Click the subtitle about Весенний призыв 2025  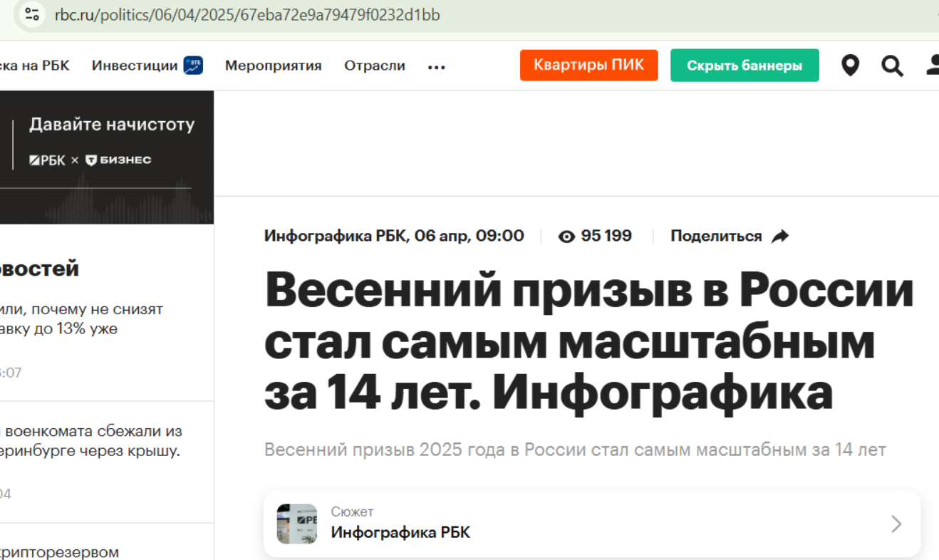[575, 450]
